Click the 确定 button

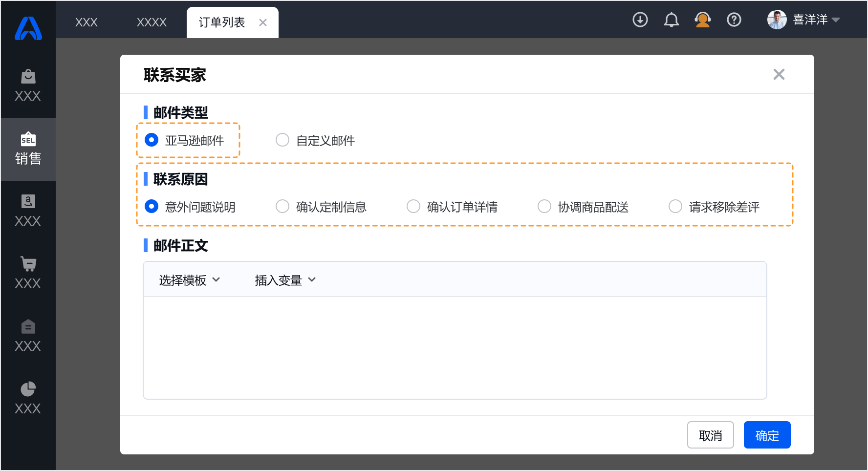tap(767, 435)
